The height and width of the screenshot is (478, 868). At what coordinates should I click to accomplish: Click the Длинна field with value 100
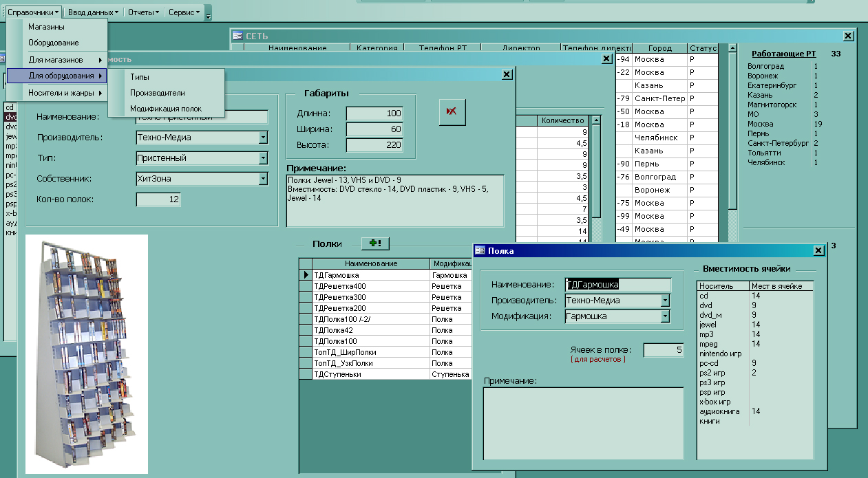[374, 113]
